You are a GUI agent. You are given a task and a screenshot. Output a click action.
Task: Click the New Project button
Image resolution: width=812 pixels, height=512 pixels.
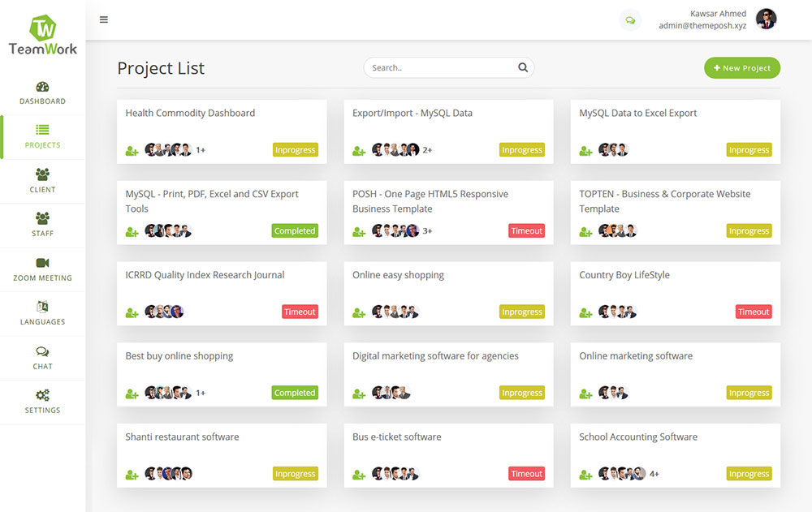(741, 67)
